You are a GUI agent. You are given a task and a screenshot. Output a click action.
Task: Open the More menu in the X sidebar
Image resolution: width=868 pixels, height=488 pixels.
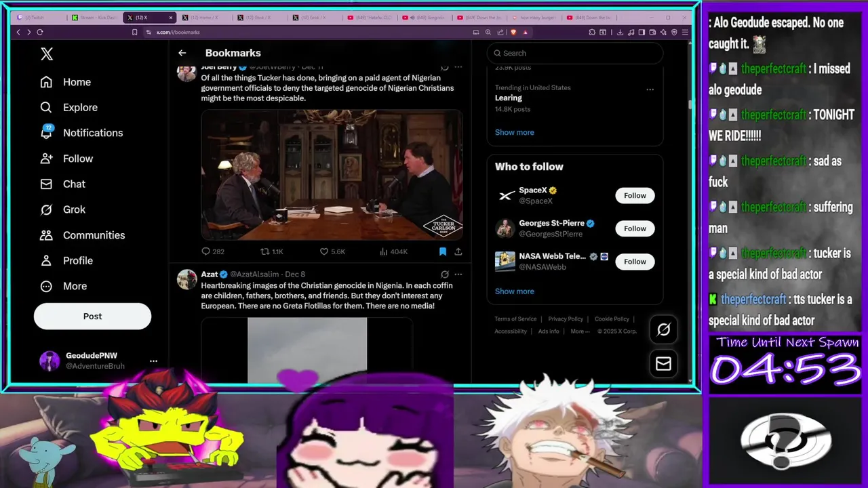[x=64, y=286]
